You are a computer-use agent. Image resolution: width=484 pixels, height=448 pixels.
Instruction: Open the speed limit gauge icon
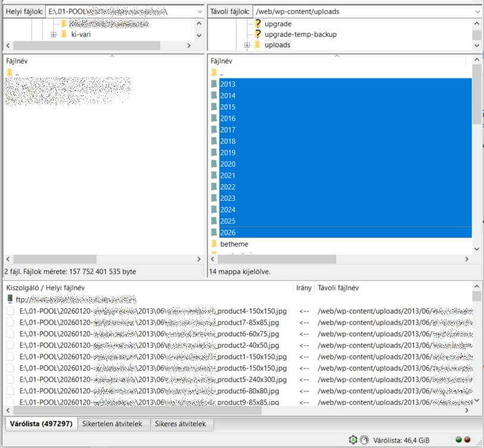coord(363,440)
